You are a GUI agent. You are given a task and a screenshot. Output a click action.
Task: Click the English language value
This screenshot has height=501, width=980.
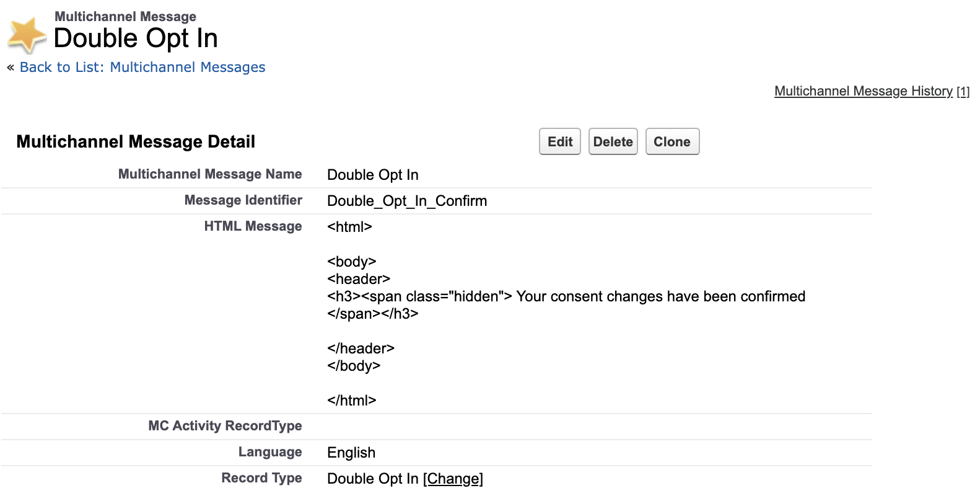[x=351, y=453]
